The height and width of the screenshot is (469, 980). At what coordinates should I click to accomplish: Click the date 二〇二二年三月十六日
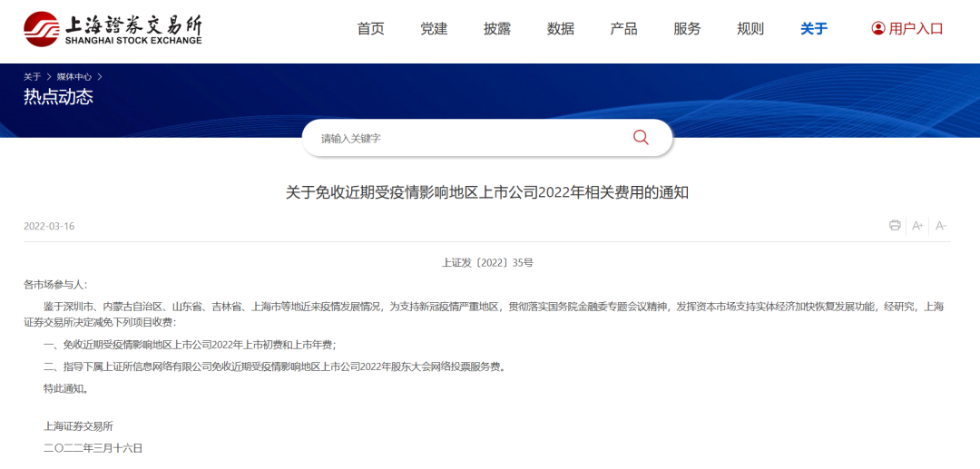click(x=93, y=448)
